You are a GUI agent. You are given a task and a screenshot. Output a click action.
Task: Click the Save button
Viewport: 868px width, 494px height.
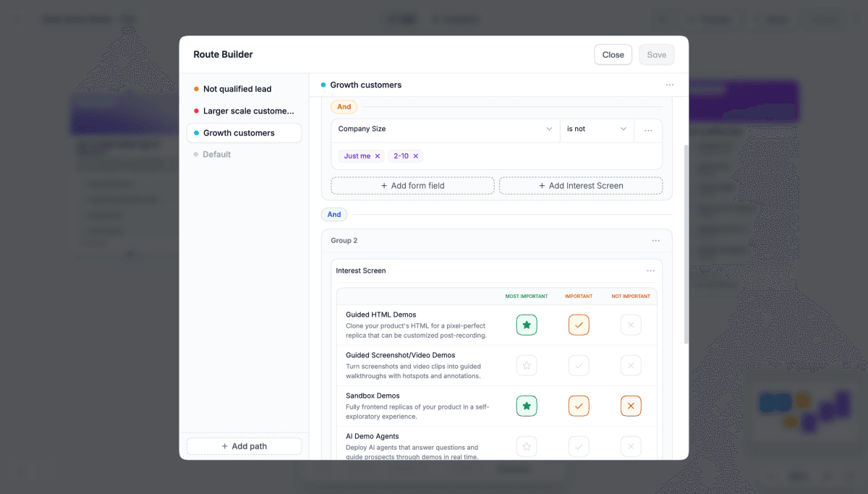click(x=657, y=55)
